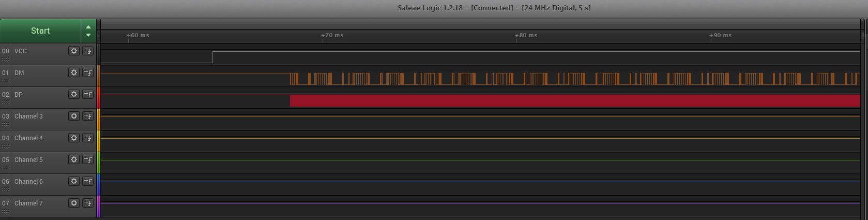Screen dimensions: 868x220
Task: Click the orange DM pulse waveform
Action: (x=575, y=79)
